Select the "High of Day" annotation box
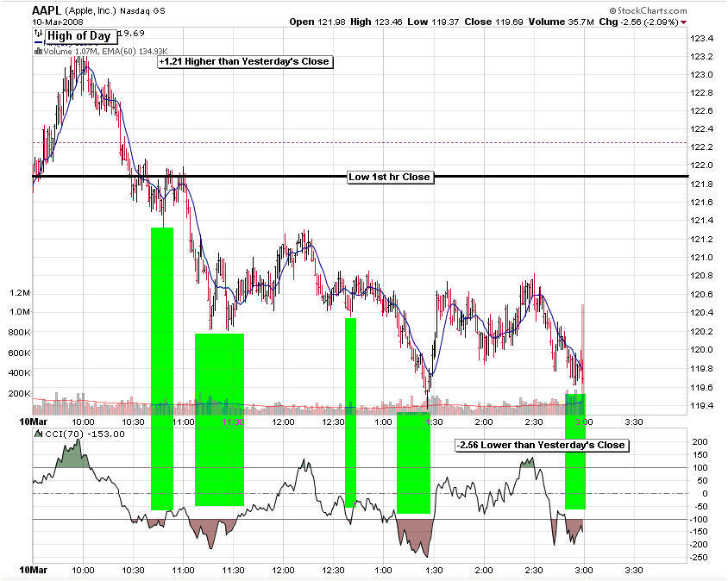728x581 pixels. (80, 36)
